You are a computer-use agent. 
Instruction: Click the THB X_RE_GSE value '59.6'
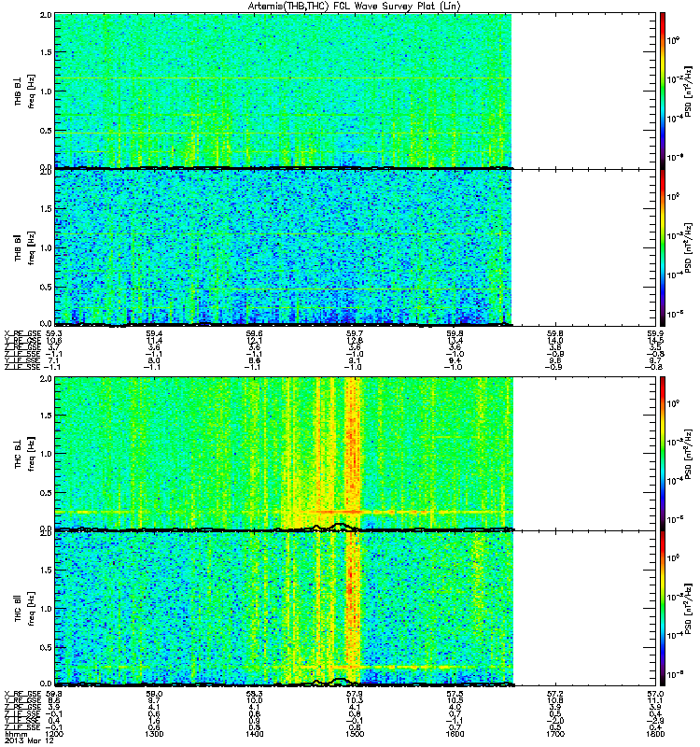[254, 333]
